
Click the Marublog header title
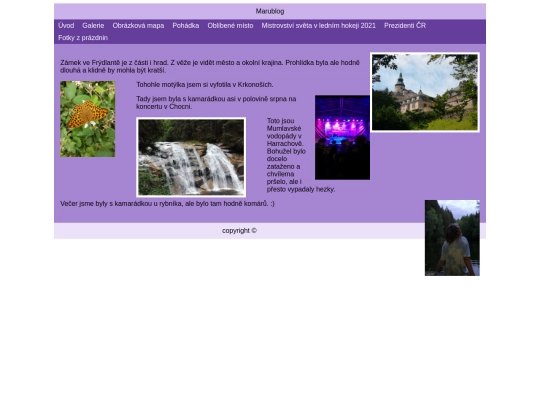(270, 11)
